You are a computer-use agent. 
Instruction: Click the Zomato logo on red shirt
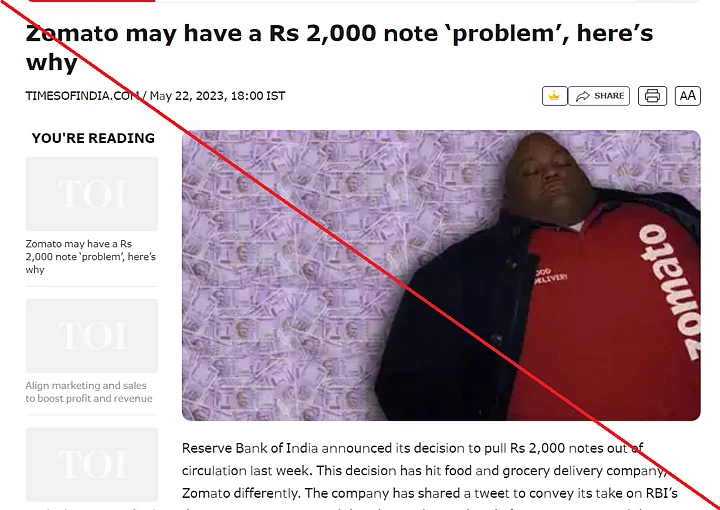(x=669, y=292)
